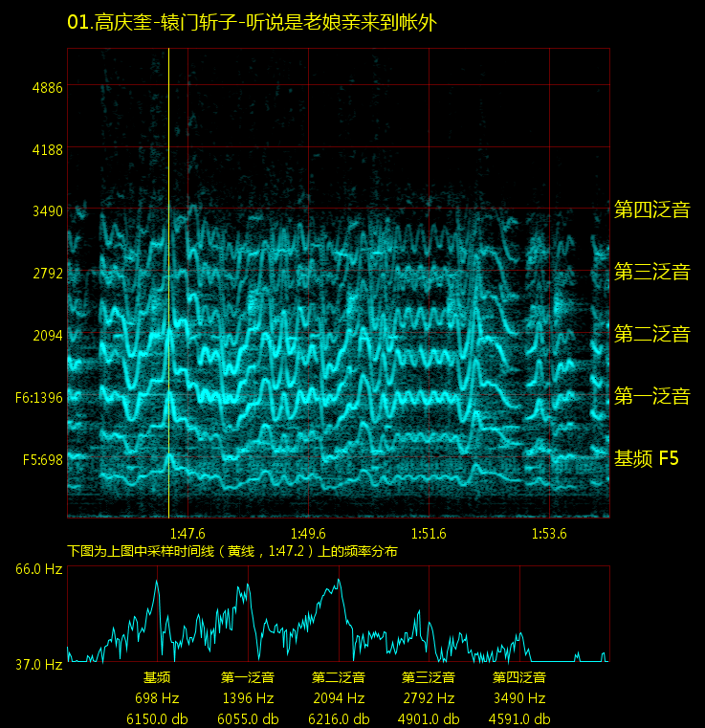This screenshot has height=728, width=705.
Task: Click the 4591.0 db value under 第四泛音
Action: click(519, 718)
